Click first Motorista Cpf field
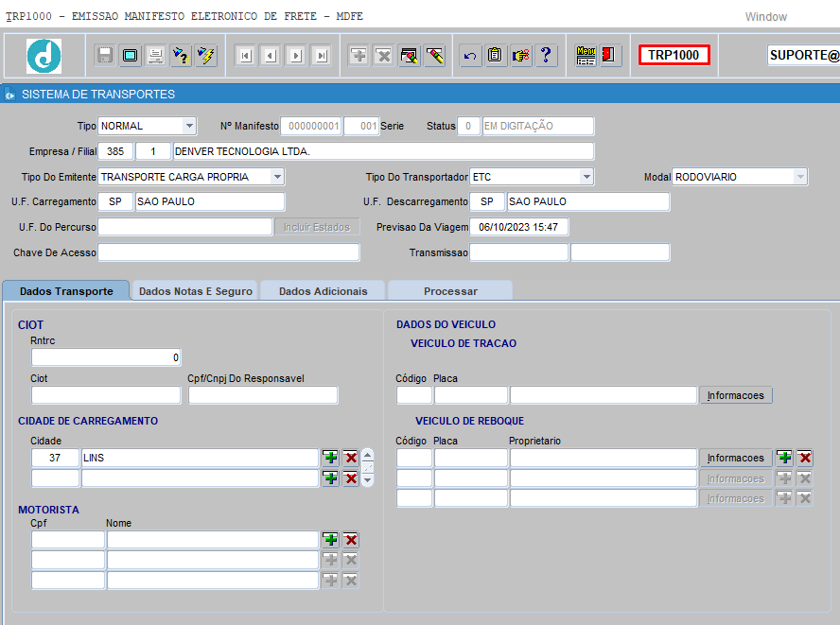This screenshot has height=625, width=840. click(68, 540)
